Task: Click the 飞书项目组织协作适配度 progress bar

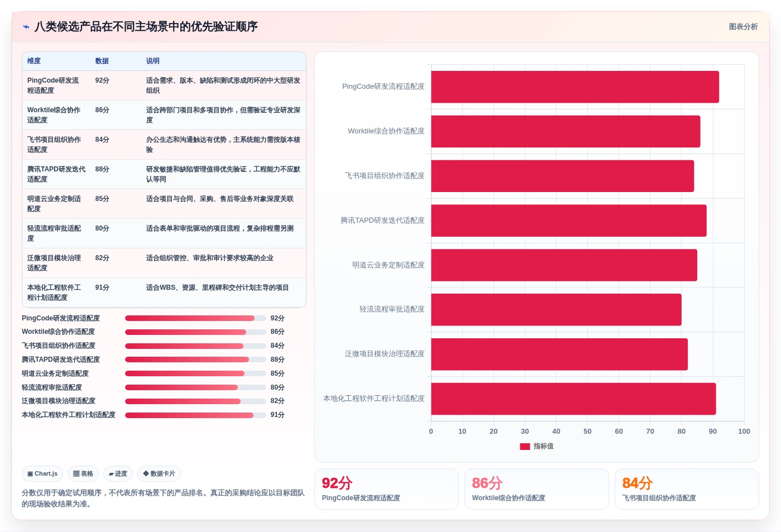Action: pyautogui.click(x=195, y=346)
